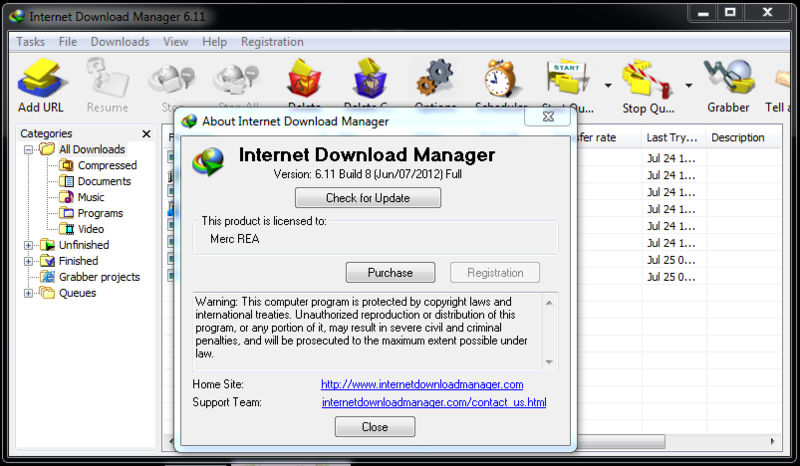
Task: Close the Categories panel
Action: tap(146, 134)
